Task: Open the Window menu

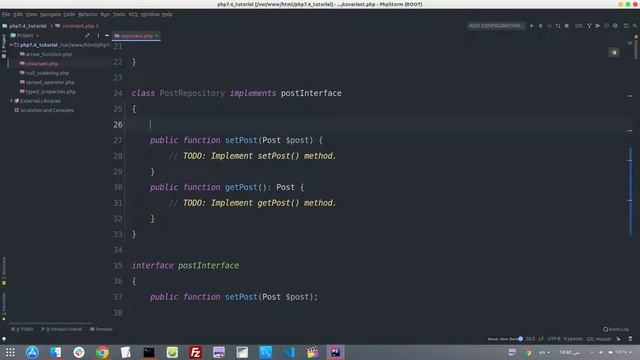Action: point(150,14)
